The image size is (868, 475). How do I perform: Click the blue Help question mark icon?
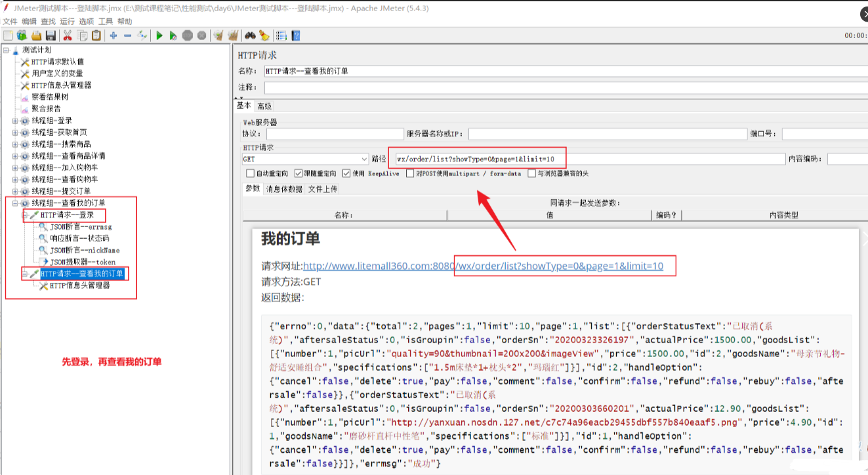tap(296, 35)
